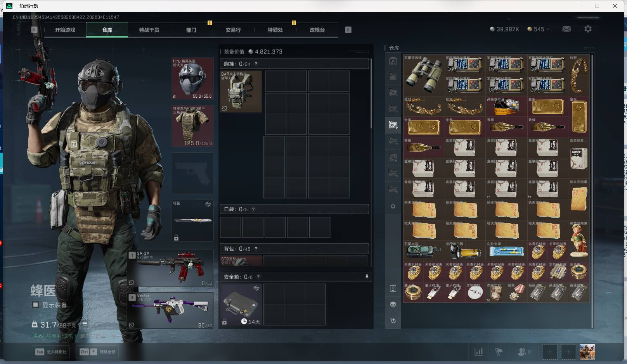Click the player avatar in the bottom-right corner
Viewport: 627px width, 364px height.
click(x=587, y=352)
